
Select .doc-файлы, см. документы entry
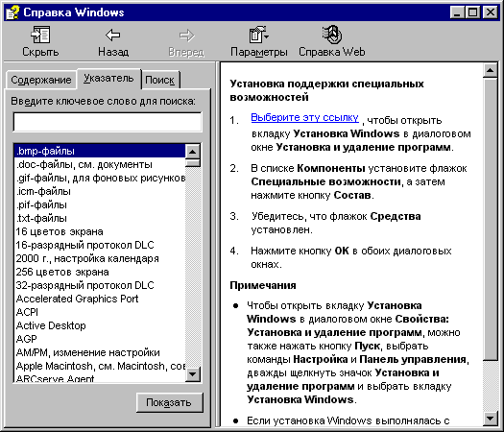(100, 164)
